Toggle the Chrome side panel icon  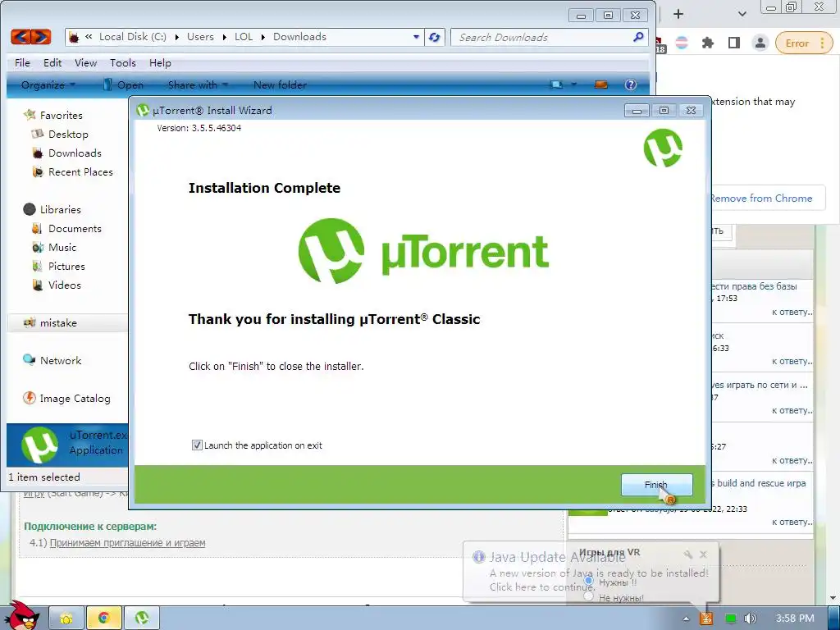[734, 43]
